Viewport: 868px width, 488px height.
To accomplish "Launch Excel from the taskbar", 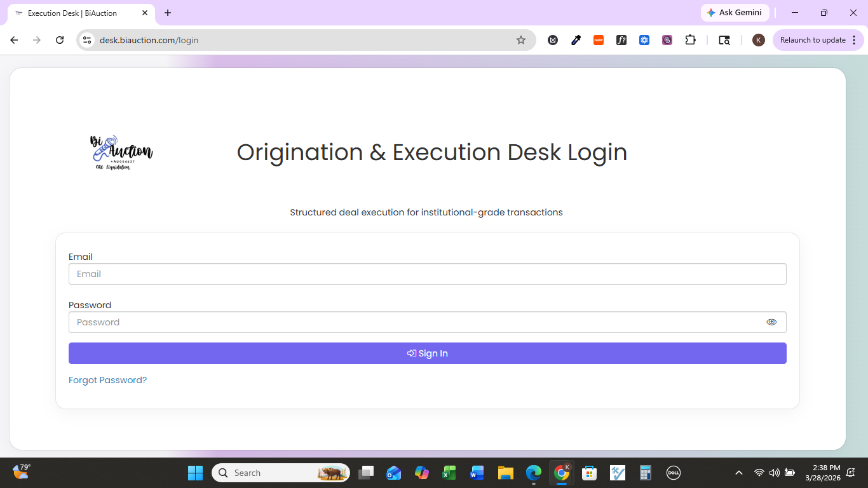I will (449, 473).
